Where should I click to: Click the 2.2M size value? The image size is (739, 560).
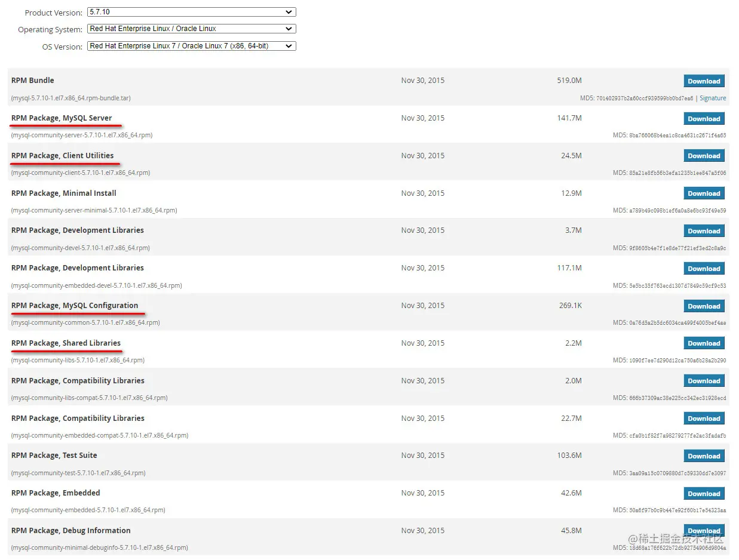tap(574, 343)
